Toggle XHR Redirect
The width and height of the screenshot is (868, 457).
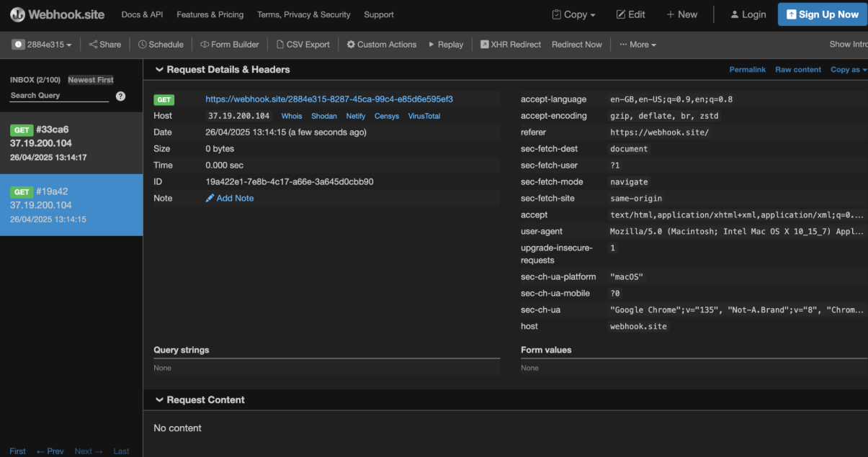(511, 45)
